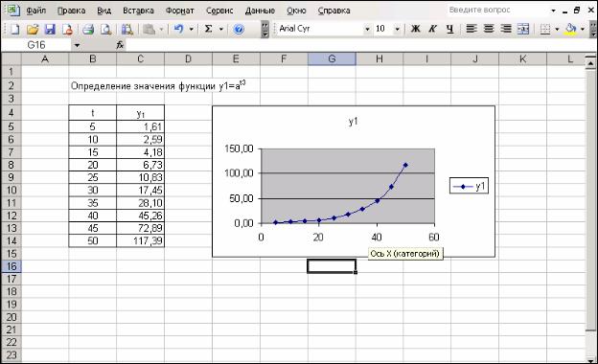Screen dimensions: 598x364
Task: Click the Excel document icon by Файл
Action: pos(13,10)
